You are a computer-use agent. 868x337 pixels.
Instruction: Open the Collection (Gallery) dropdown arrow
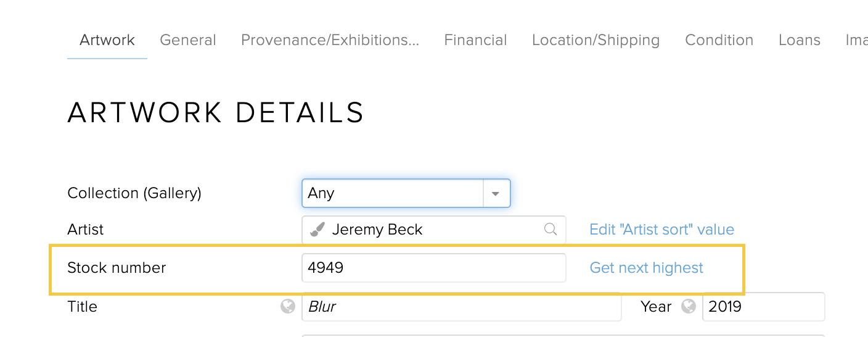pyautogui.click(x=496, y=193)
